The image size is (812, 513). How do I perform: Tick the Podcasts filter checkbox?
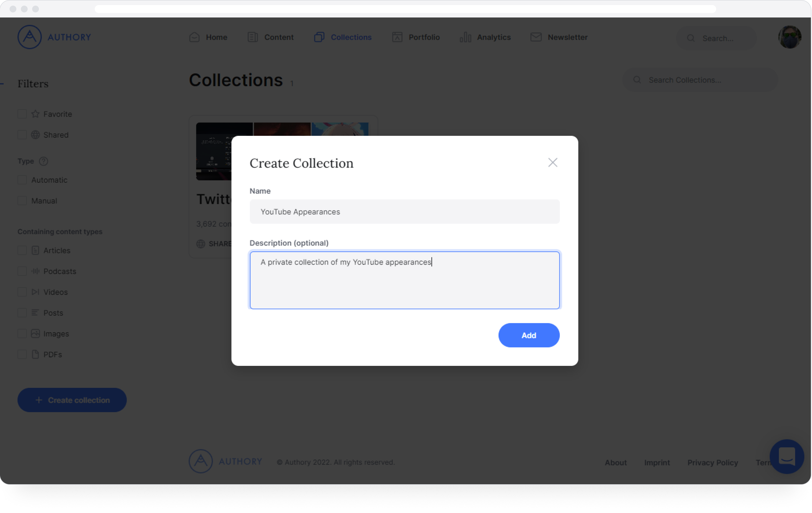22,271
